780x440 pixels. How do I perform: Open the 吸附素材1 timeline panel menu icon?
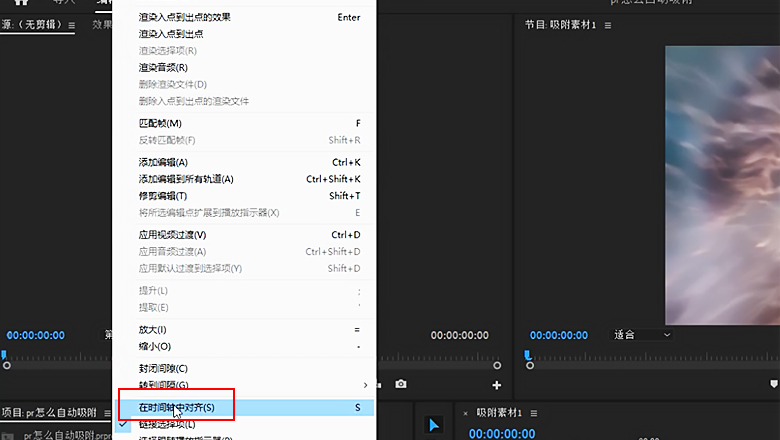click(x=534, y=413)
